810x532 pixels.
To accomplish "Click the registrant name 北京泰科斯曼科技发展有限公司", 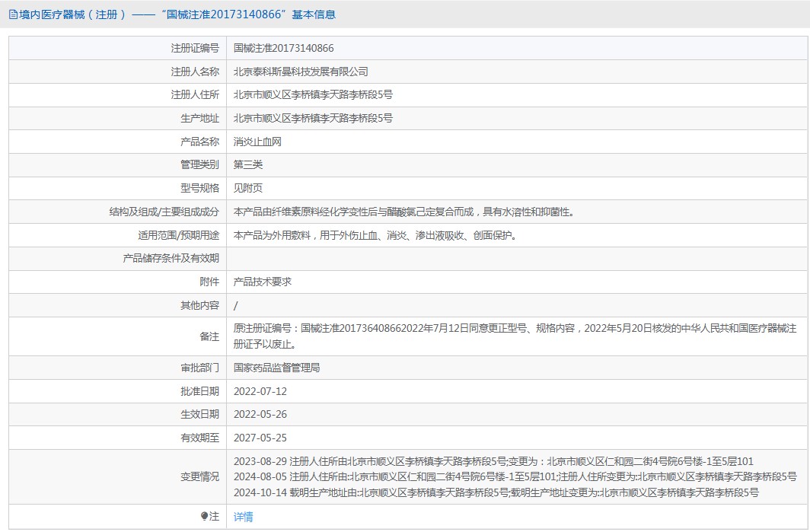I will coord(301,72).
